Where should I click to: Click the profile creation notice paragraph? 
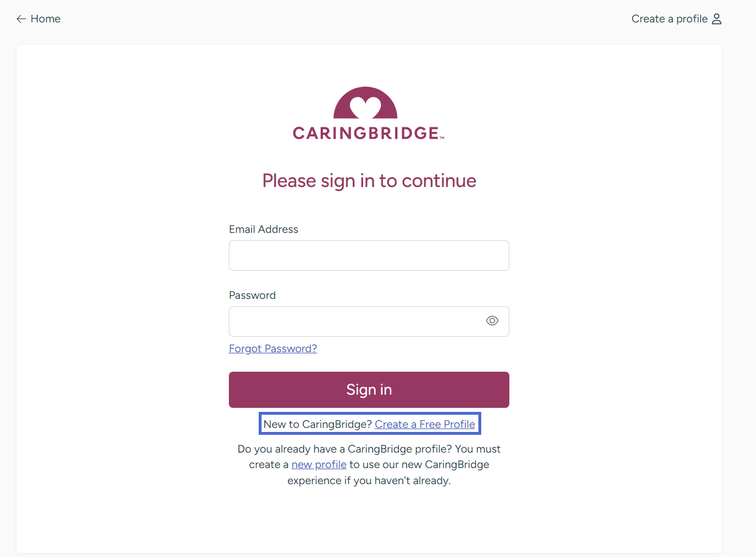pyautogui.click(x=369, y=464)
